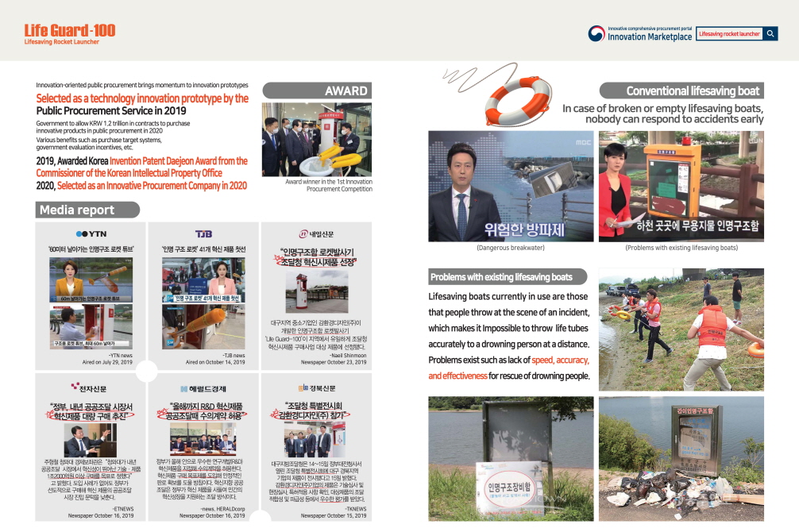Open the news photo with orange lifesaving box
The image size is (799, 532).
(x=681, y=186)
